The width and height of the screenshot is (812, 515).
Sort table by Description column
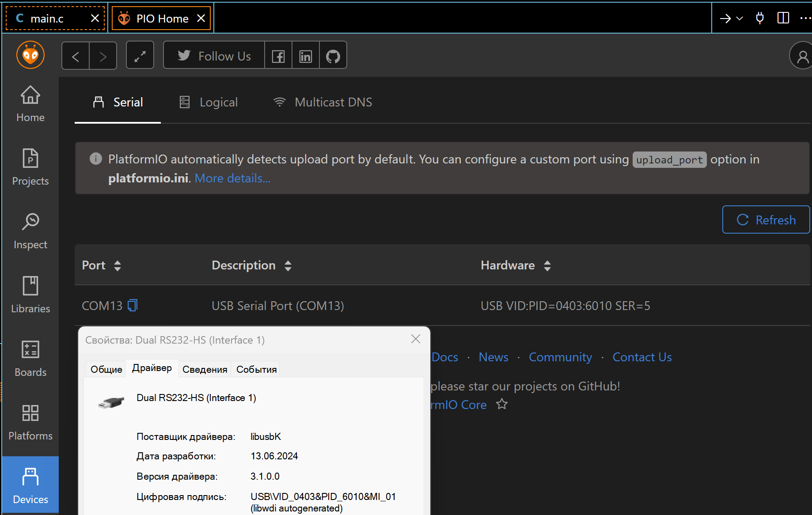[x=288, y=265]
